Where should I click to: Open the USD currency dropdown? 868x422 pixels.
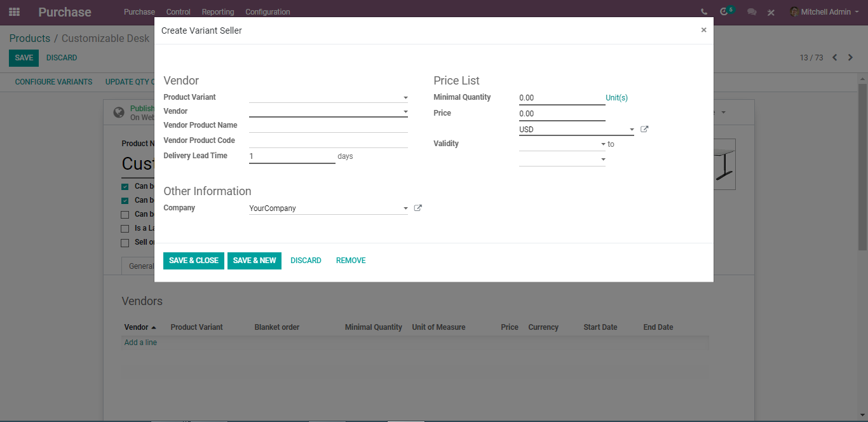tap(576, 130)
